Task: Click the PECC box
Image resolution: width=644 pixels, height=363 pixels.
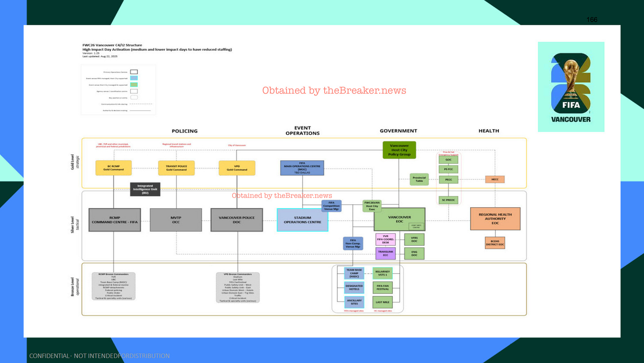Action: pyautogui.click(x=448, y=180)
